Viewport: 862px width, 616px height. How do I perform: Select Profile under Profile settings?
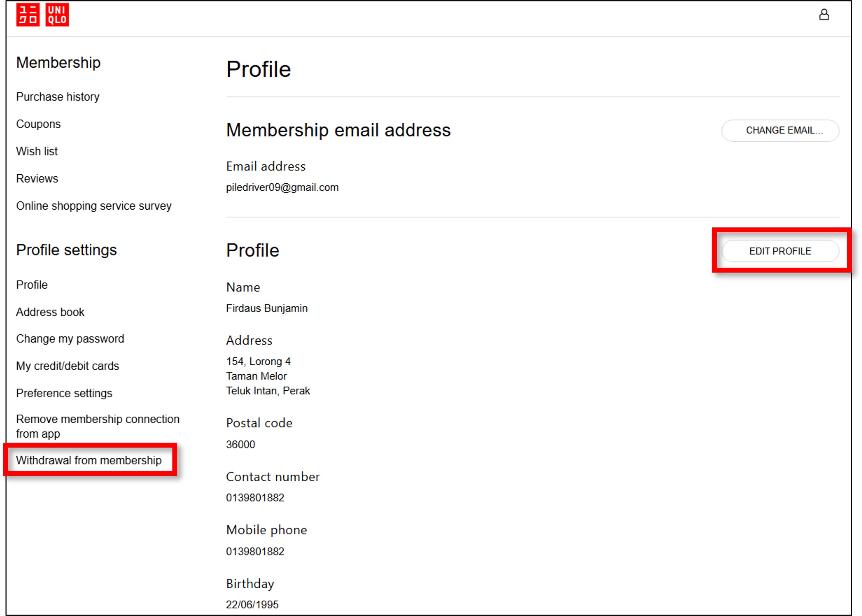point(32,285)
